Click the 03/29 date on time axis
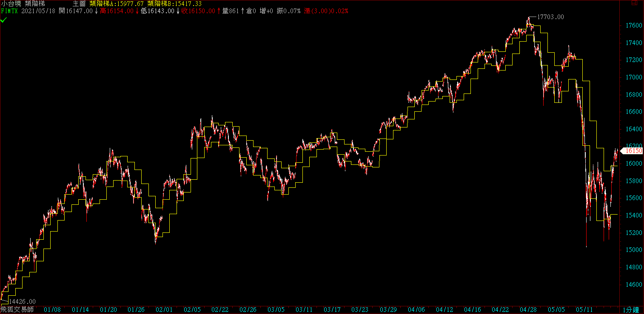The width and height of the screenshot is (644, 314). pos(388,310)
